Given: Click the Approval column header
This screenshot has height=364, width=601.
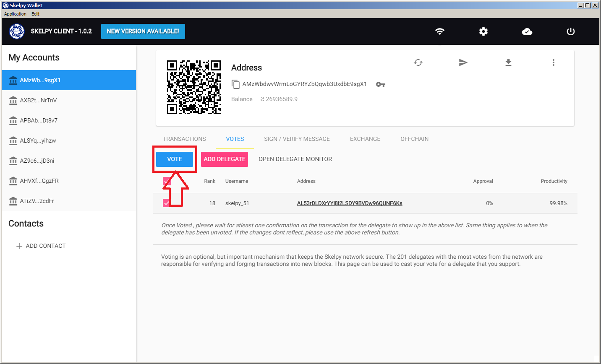Looking at the screenshot, I should pyautogui.click(x=483, y=181).
